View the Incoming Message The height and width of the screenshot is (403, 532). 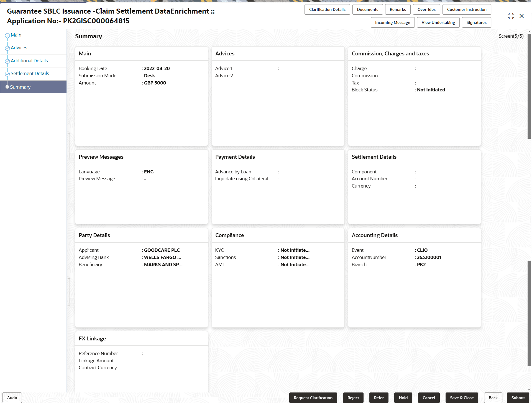[x=392, y=22]
